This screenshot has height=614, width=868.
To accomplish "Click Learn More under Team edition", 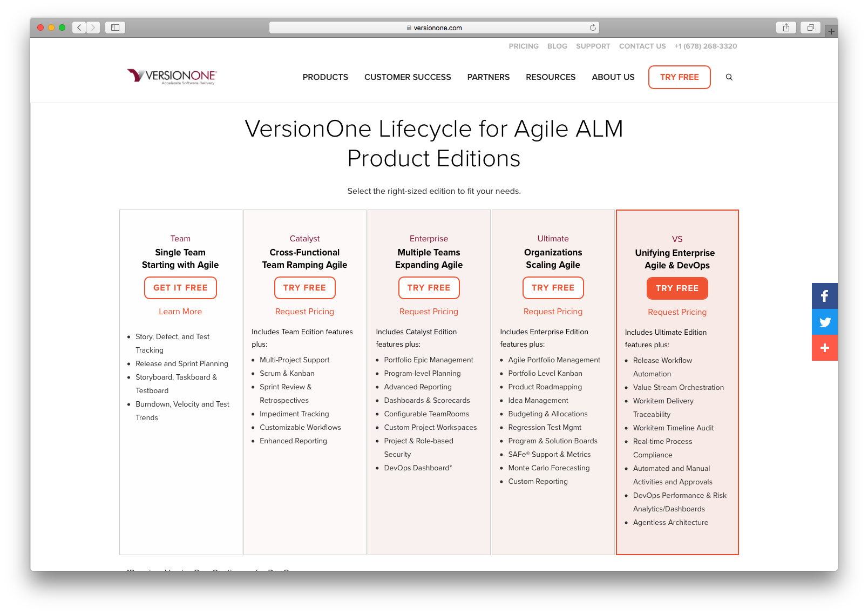I will coord(180,312).
